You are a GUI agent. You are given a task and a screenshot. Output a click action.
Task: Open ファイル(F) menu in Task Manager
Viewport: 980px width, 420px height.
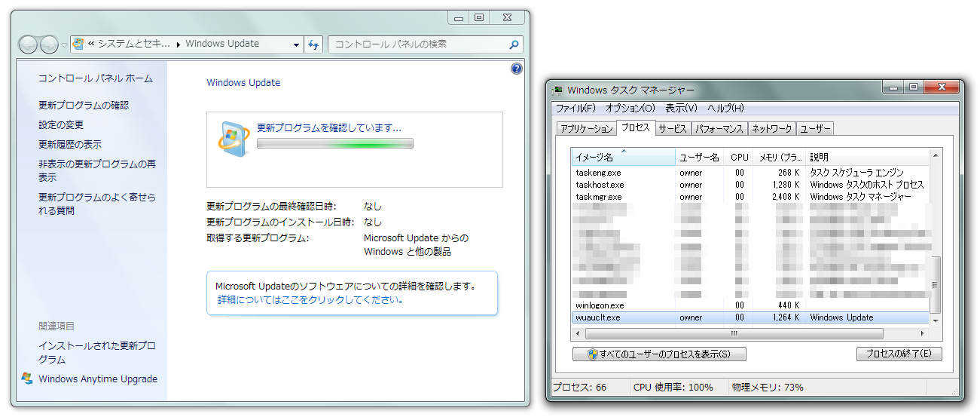576,109
